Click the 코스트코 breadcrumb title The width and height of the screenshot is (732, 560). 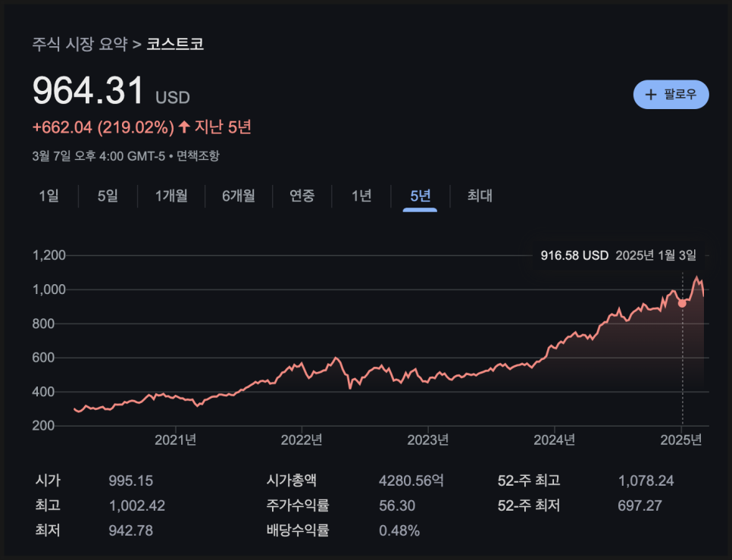175,44
